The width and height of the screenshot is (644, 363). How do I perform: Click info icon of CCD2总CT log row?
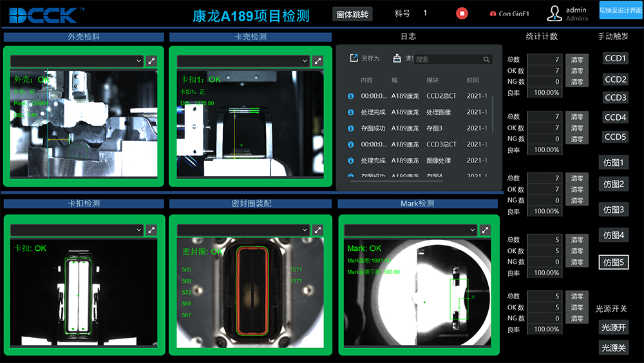[351, 96]
